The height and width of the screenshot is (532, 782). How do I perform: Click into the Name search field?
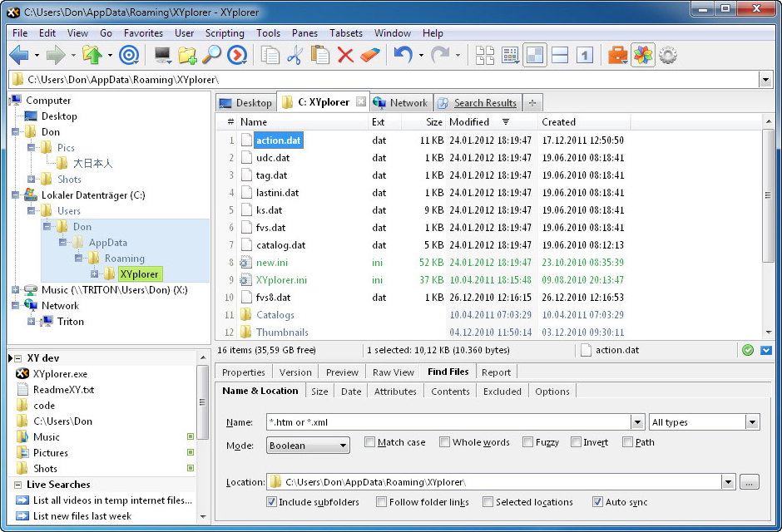pos(448,422)
